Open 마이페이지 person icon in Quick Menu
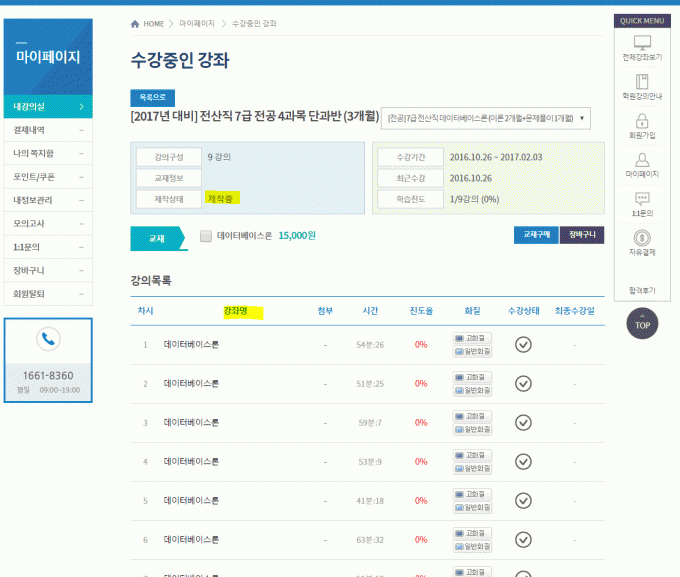This screenshot has width=680, height=577. (x=642, y=159)
